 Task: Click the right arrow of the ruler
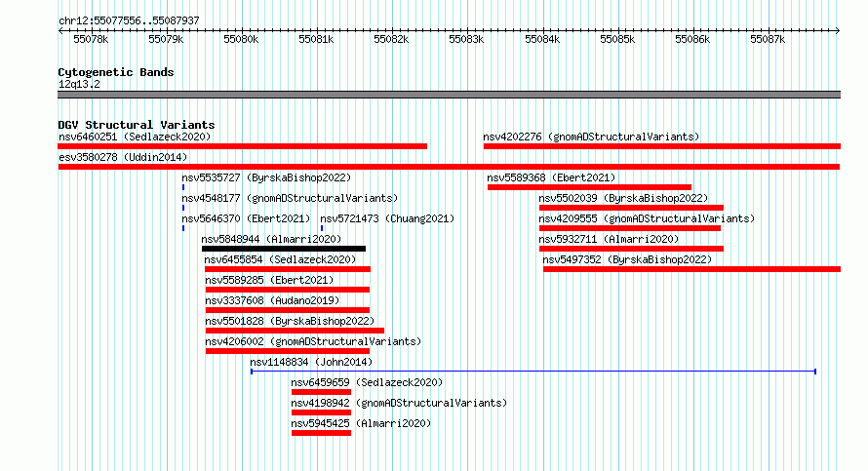click(x=838, y=30)
